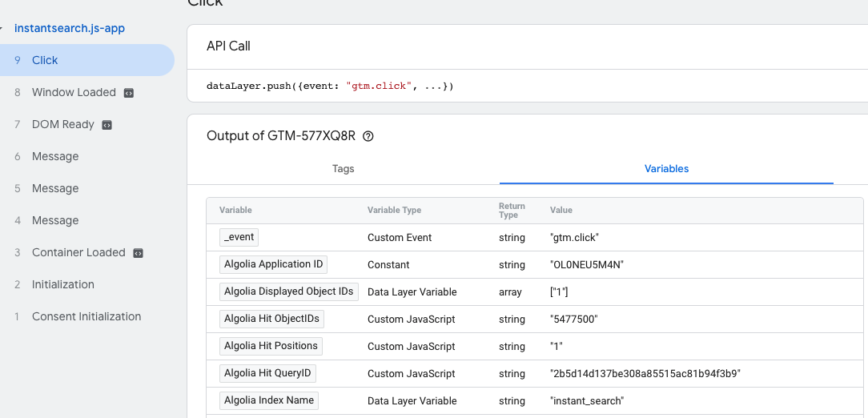This screenshot has height=418, width=868.
Task: Click the Algolia Hit QueryID variable
Action: pyautogui.click(x=267, y=373)
